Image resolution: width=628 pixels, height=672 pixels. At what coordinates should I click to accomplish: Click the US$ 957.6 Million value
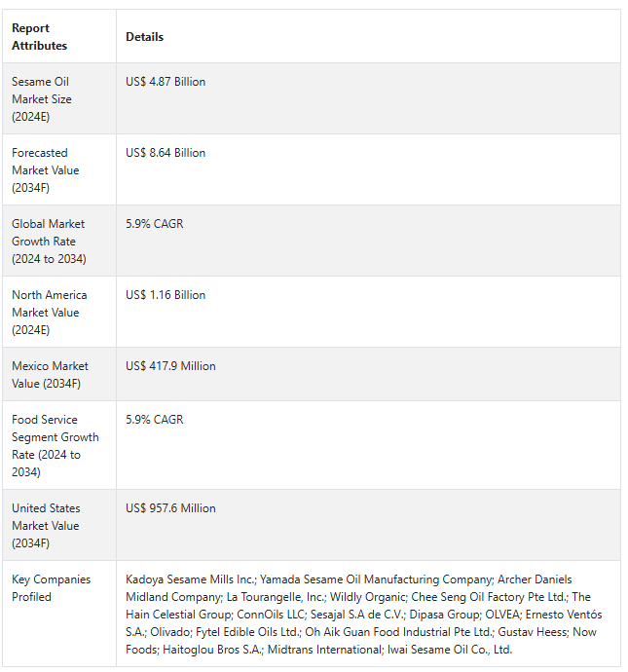pos(170,508)
